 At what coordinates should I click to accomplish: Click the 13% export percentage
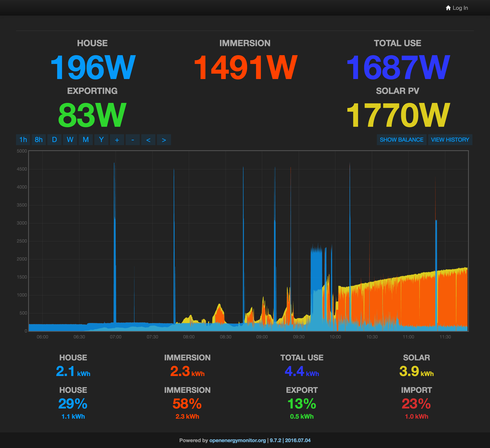pos(302,404)
